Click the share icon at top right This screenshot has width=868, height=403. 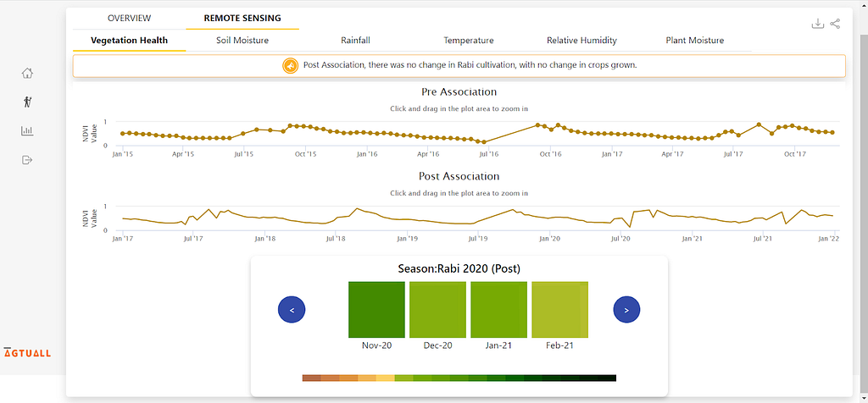(835, 24)
